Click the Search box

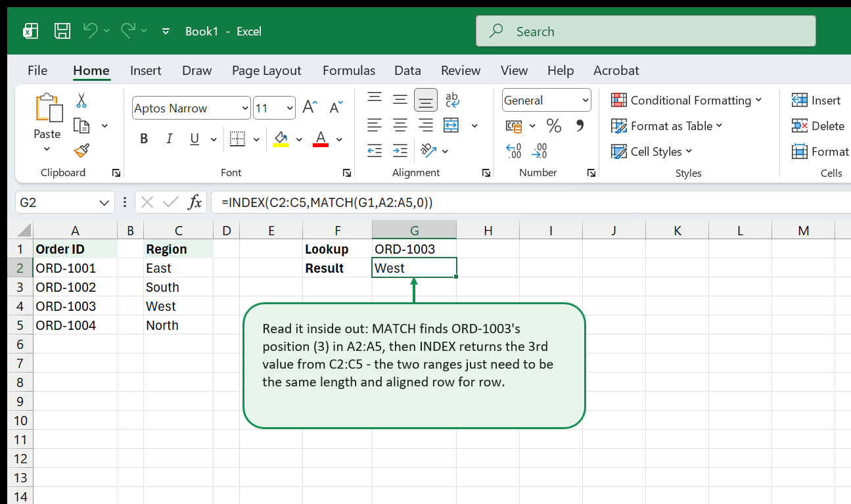coord(645,31)
